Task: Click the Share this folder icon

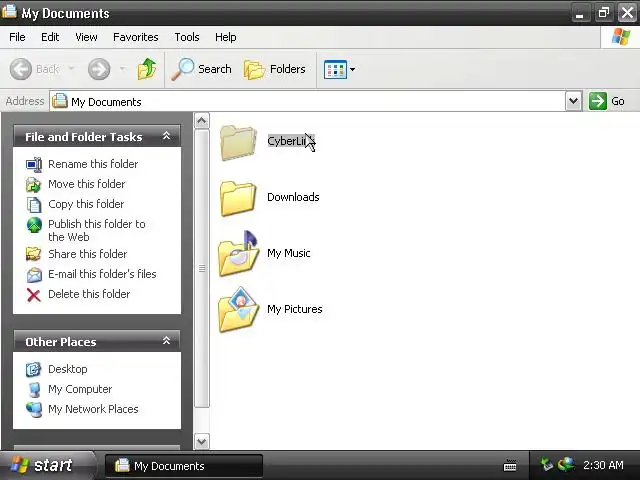Action: (x=33, y=254)
